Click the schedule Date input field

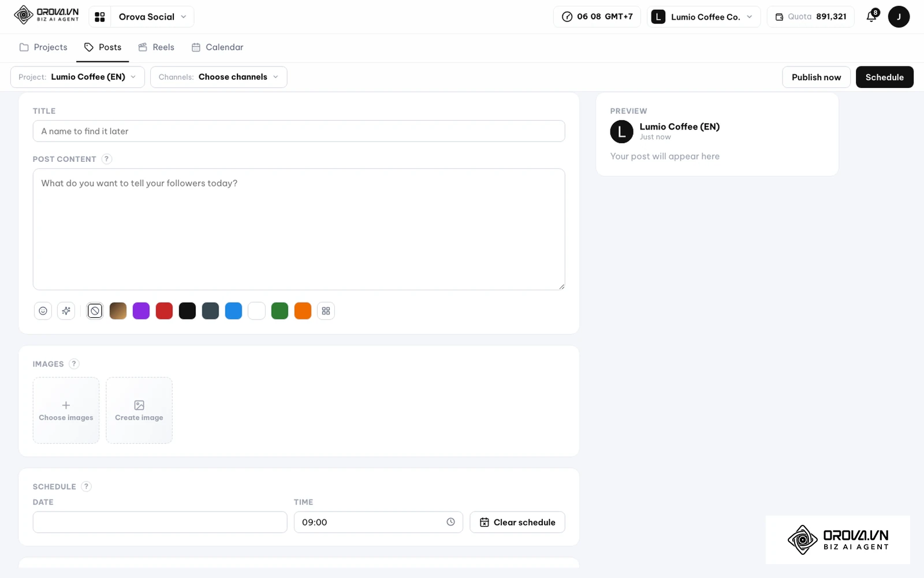click(x=160, y=522)
